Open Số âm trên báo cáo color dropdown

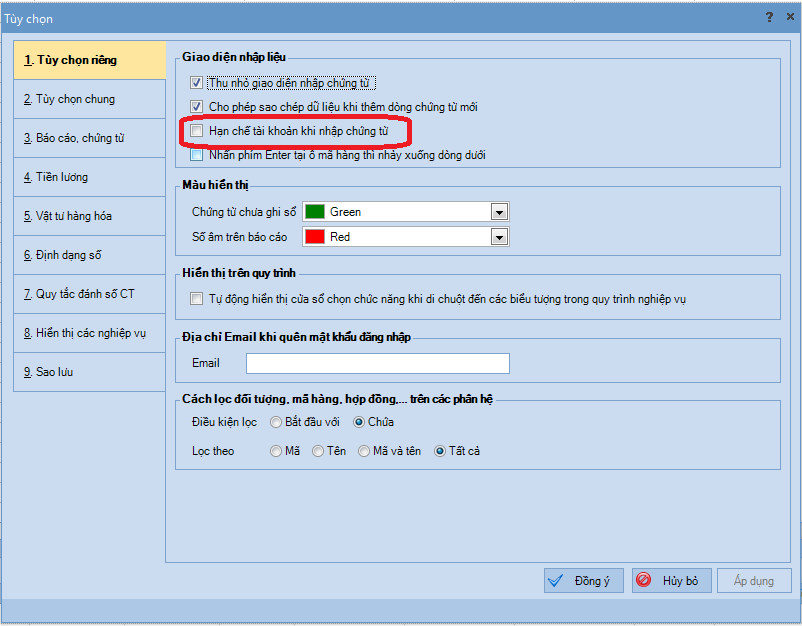tap(499, 237)
